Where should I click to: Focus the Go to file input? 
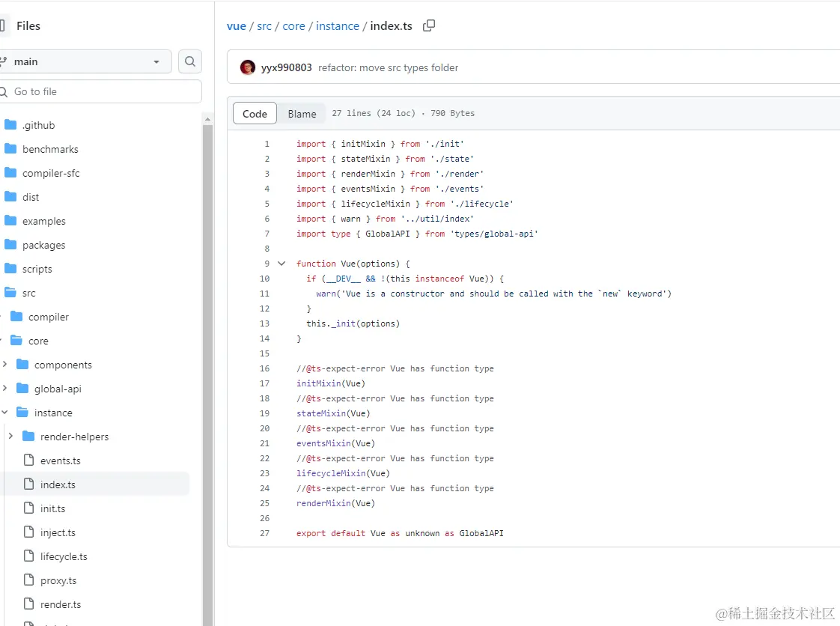(100, 91)
